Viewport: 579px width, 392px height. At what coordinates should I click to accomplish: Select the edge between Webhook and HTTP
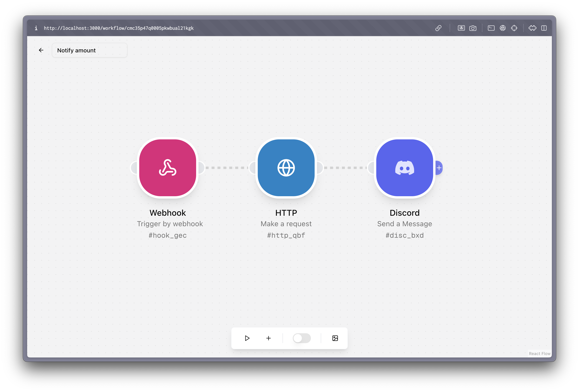click(x=227, y=168)
